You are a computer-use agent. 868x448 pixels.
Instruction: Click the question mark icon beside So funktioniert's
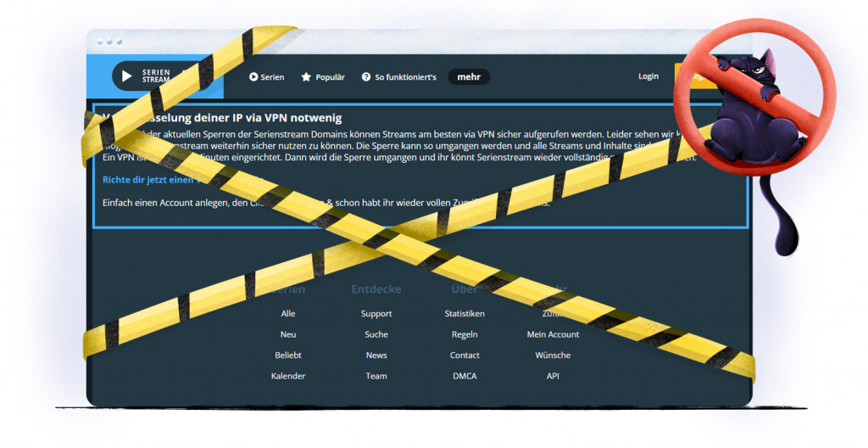366,77
